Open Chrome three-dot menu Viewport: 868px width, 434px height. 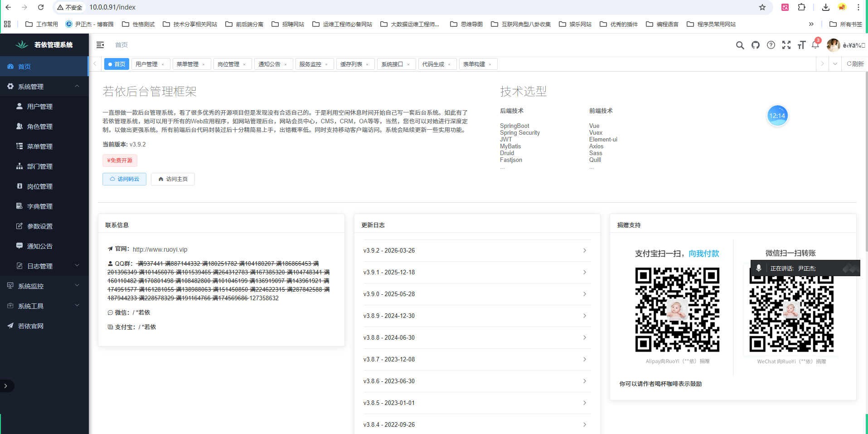pyautogui.click(x=858, y=7)
